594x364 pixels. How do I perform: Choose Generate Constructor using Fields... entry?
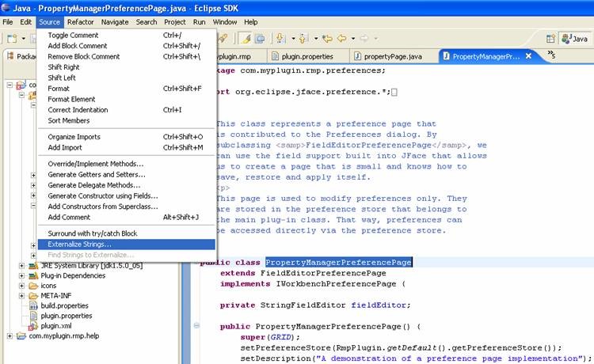pyautogui.click(x=127, y=195)
